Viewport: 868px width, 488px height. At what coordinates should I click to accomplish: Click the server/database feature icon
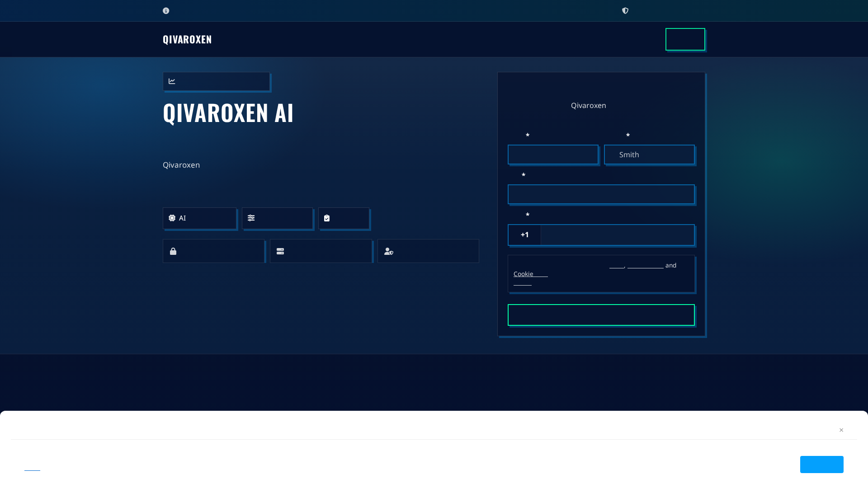click(x=321, y=251)
